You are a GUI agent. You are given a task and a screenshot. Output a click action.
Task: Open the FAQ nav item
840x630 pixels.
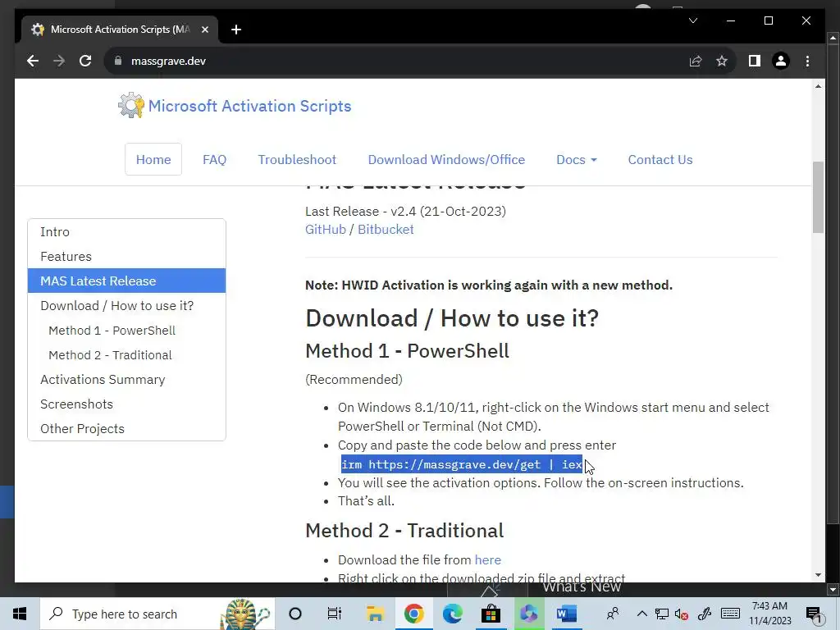pos(214,160)
